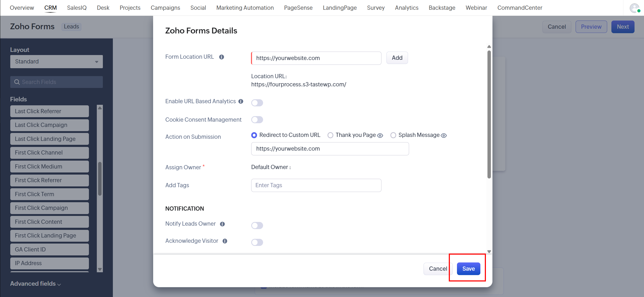Screen dimensions: 644x297
Task: Click info icon next to Enable URL Based Analytics
Action: (241, 101)
